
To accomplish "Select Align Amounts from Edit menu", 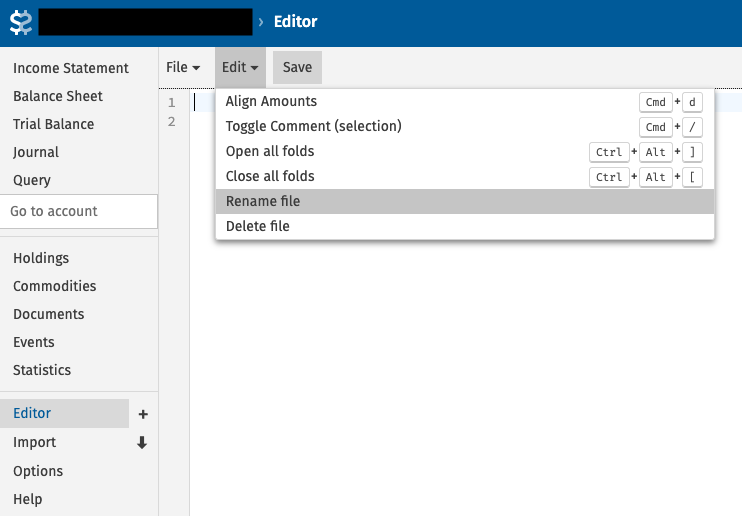I will [271, 101].
